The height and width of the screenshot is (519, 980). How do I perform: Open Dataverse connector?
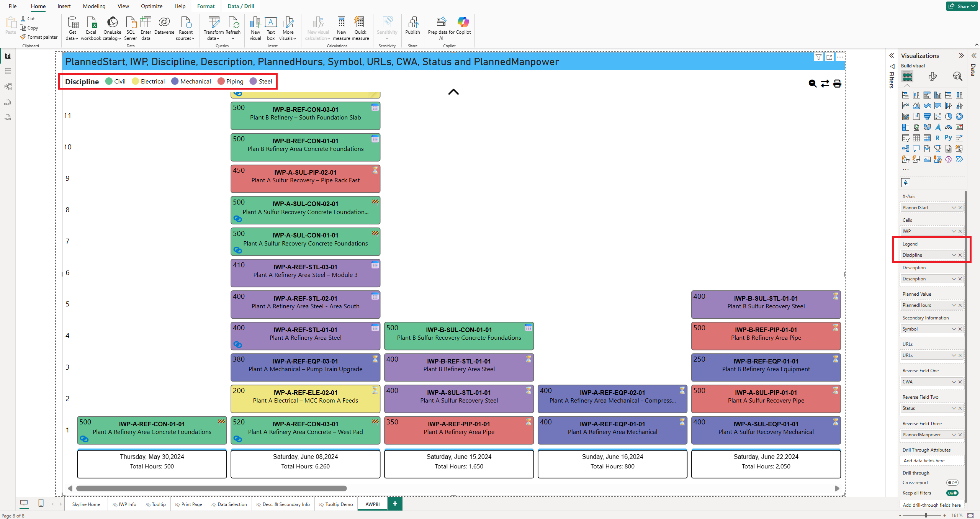164,26
